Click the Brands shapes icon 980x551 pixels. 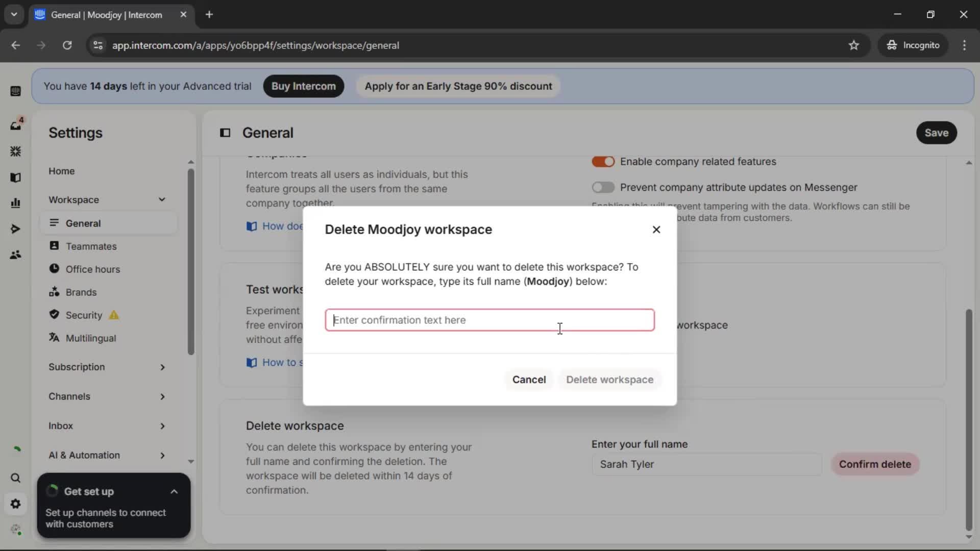coord(54,291)
